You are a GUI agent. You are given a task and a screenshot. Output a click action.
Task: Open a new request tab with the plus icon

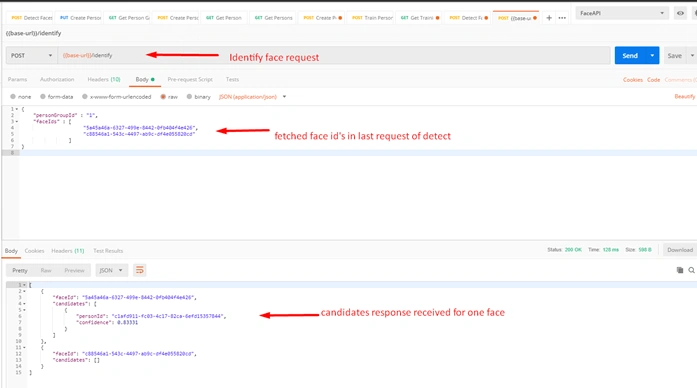coord(549,18)
